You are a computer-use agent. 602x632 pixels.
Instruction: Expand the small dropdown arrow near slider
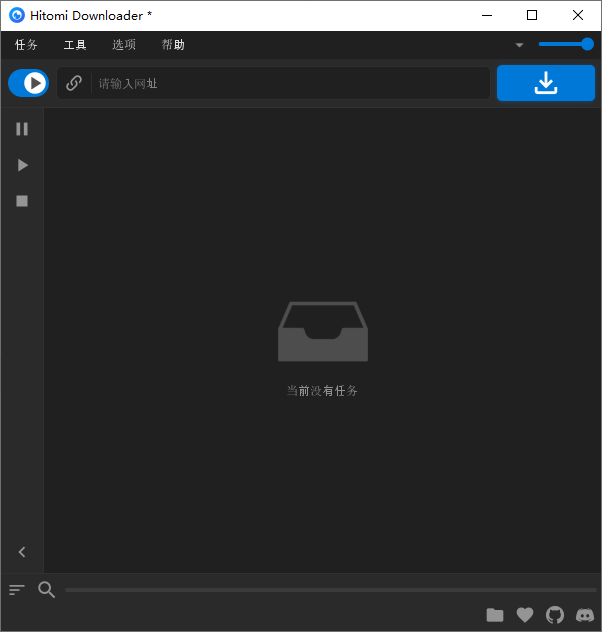click(519, 45)
